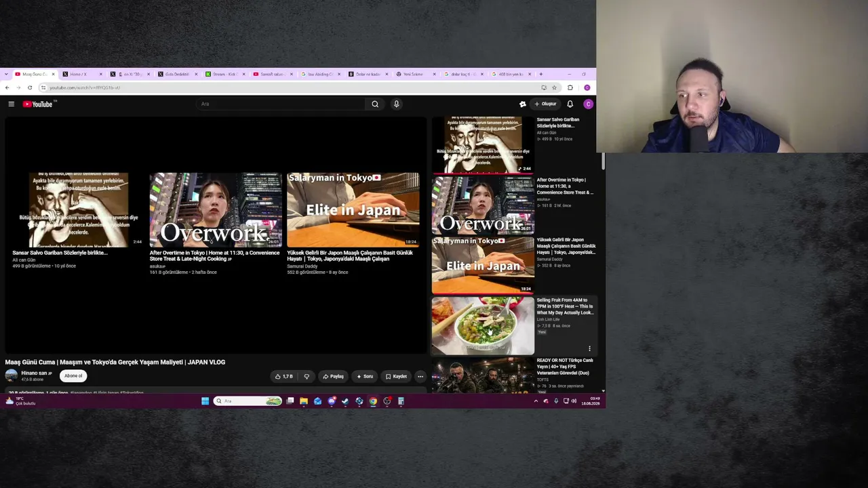Show hidden system tray icons

(536, 401)
